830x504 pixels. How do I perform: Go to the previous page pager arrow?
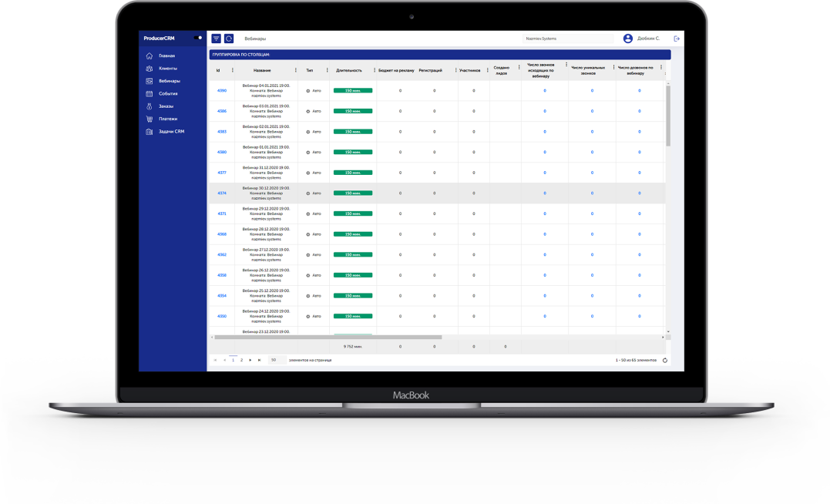tap(224, 360)
